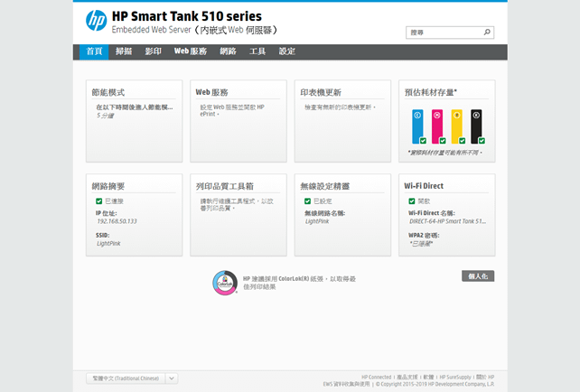Click the HP 建議採用 ColorLok 紙張 message
Image resolution: width=580 pixels, height=392 pixels.
click(299, 283)
